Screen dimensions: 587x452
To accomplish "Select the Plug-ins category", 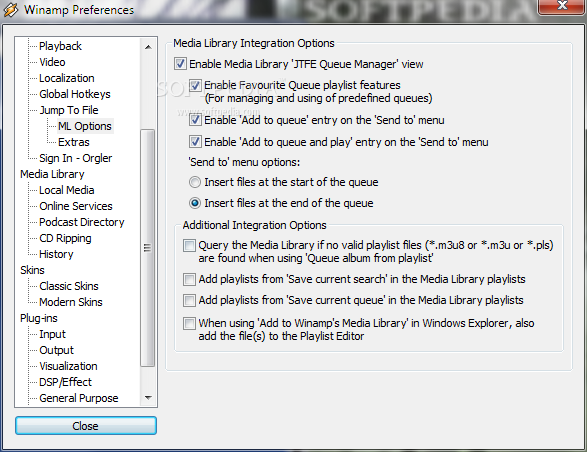I will [x=39, y=318].
